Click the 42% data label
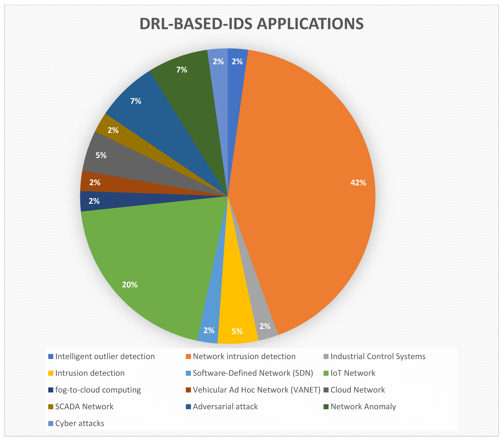504x442 pixels. point(358,183)
